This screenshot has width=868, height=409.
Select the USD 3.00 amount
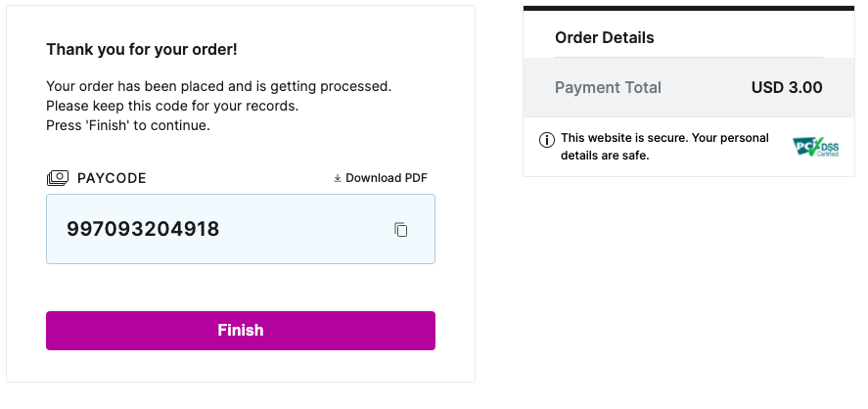(x=787, y=88)
